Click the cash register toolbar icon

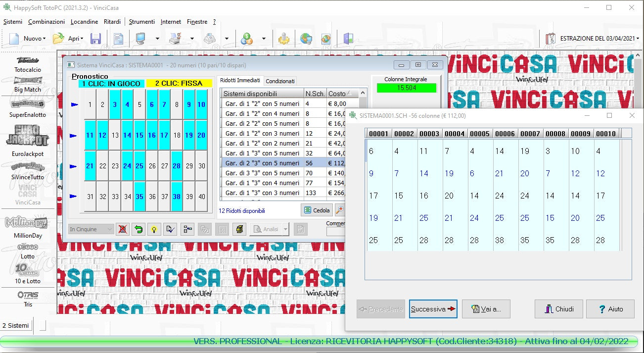(210, 38)
